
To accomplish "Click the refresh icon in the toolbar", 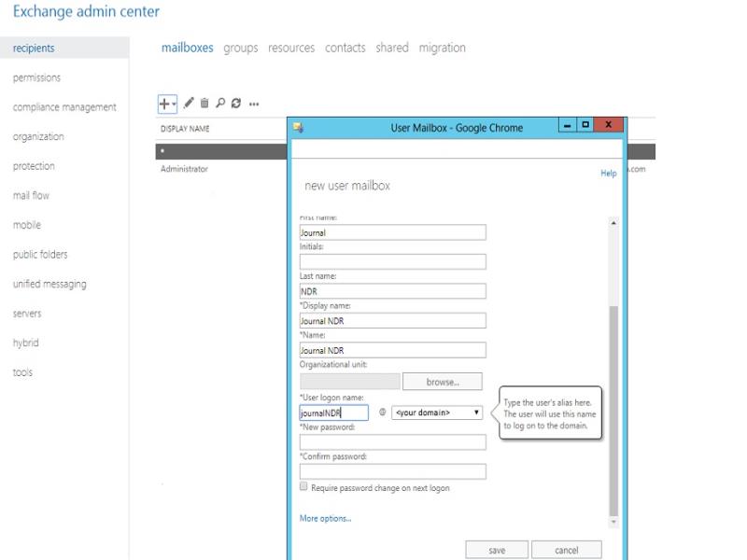I will (x=236, y=103).
